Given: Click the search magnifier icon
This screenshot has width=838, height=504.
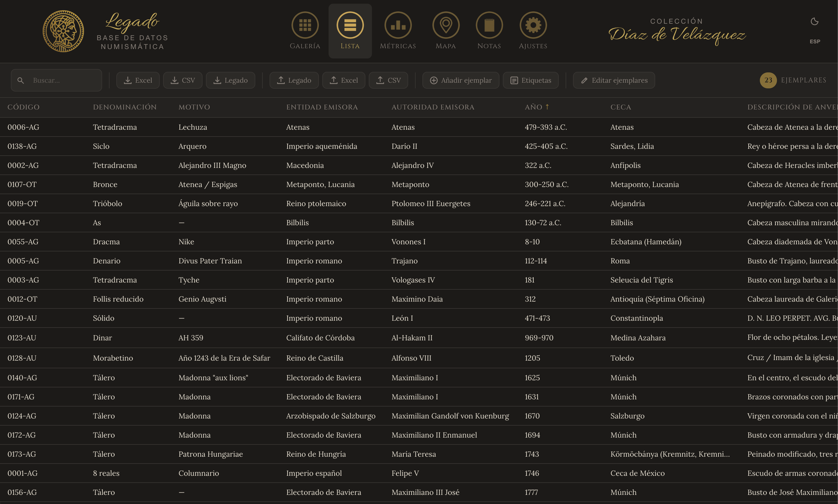Looking at the screenshot, I should click(x=21, y=80).
